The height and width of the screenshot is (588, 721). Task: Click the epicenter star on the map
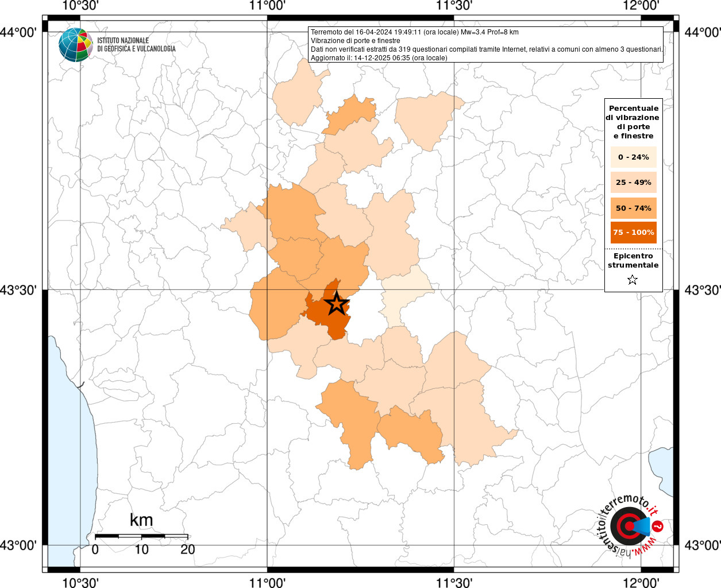coord(337,303)
